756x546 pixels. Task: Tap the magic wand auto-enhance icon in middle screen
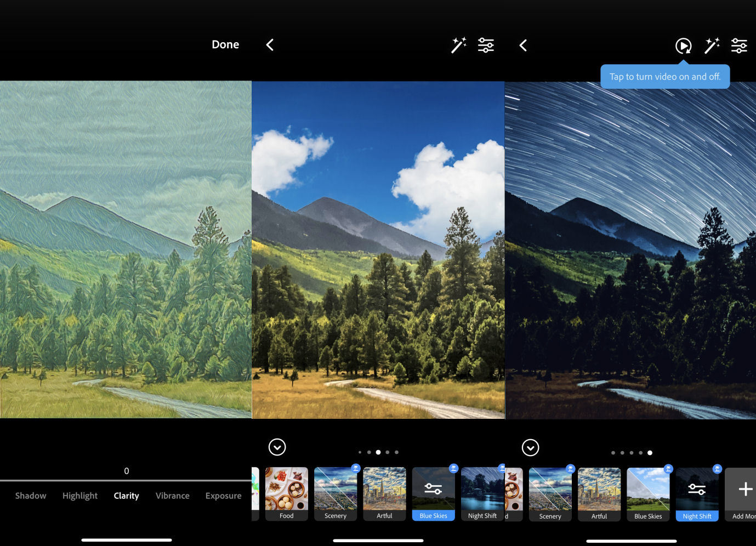tap(458, 45)
